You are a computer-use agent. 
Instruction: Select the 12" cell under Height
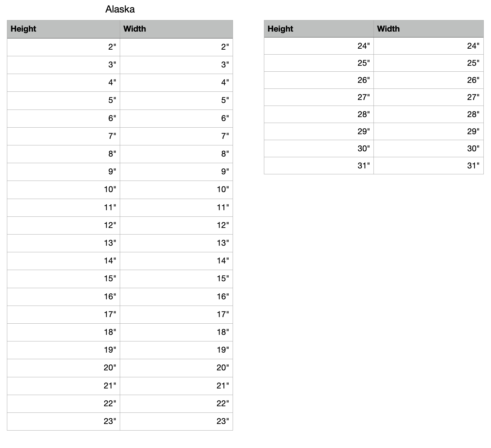click(64, 225)
